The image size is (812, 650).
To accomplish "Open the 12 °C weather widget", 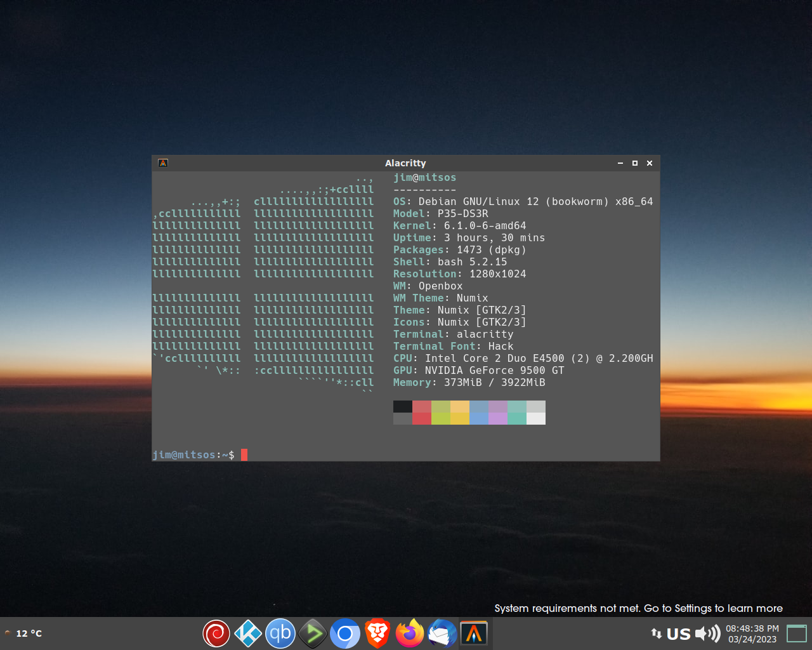I will pos(24,633).
